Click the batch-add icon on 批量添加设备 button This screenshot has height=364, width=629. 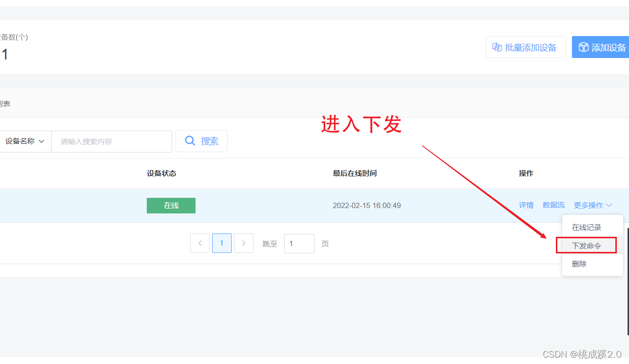[x=497, y=47]
